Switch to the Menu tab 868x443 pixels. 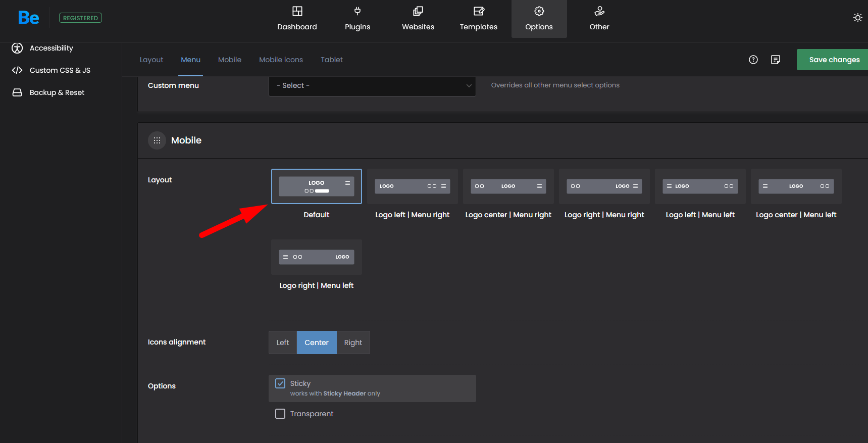pos(190,60)
